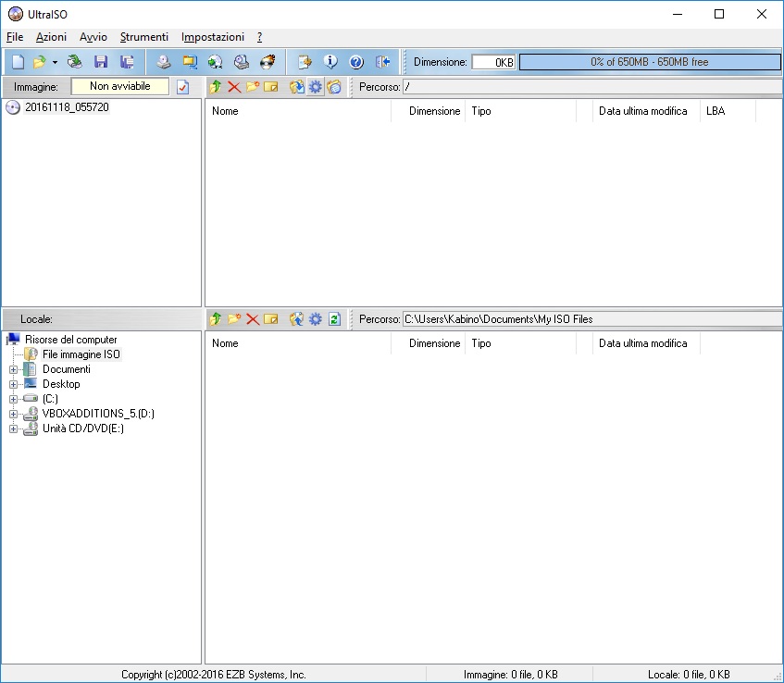Click the Rename icon in image toolbar
This screenshot has width=784, height=683.
(271, 87)
